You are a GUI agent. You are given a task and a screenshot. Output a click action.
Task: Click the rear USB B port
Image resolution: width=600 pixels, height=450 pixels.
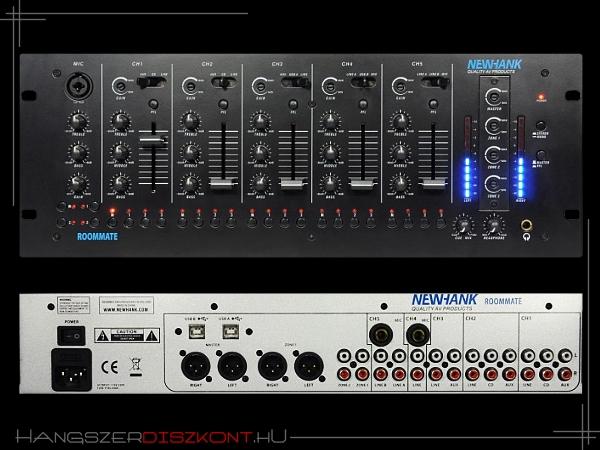[x=197, y=331]
